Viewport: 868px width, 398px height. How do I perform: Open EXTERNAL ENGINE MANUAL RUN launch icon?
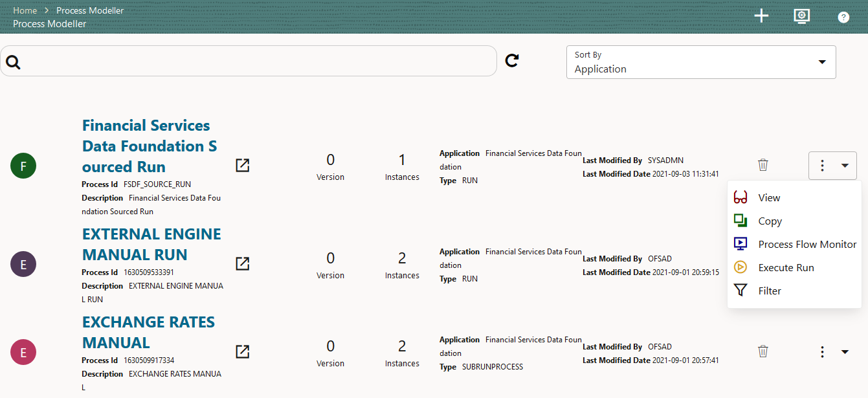242,263
